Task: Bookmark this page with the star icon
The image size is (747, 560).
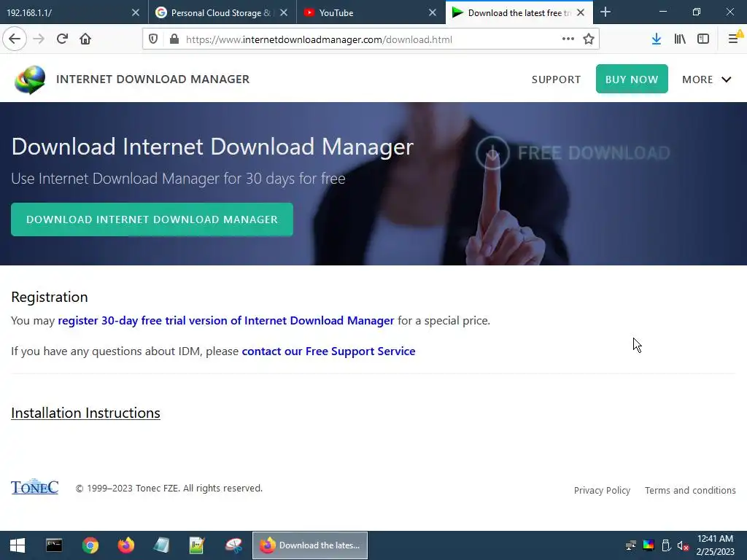Action: (589, 39)
